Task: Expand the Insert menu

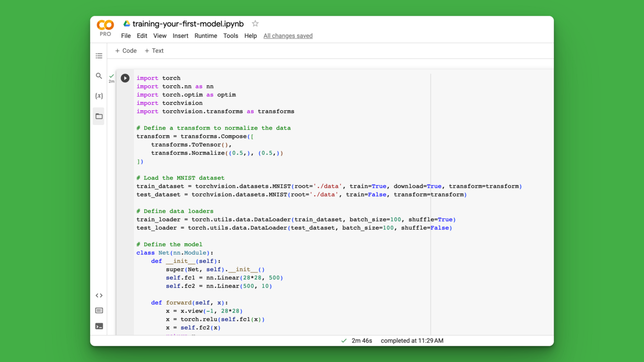Action: [180, 36]
